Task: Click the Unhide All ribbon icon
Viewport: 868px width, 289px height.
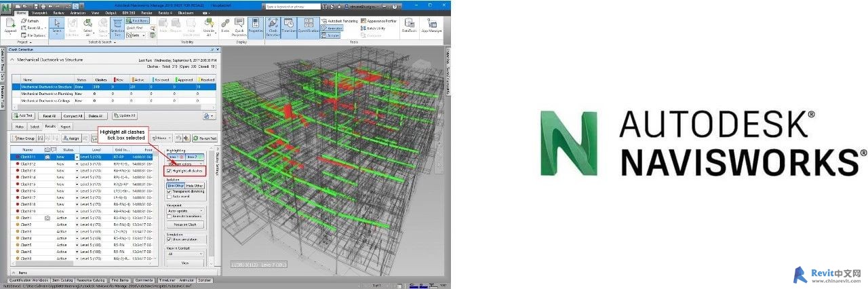Action: (209, 27)
